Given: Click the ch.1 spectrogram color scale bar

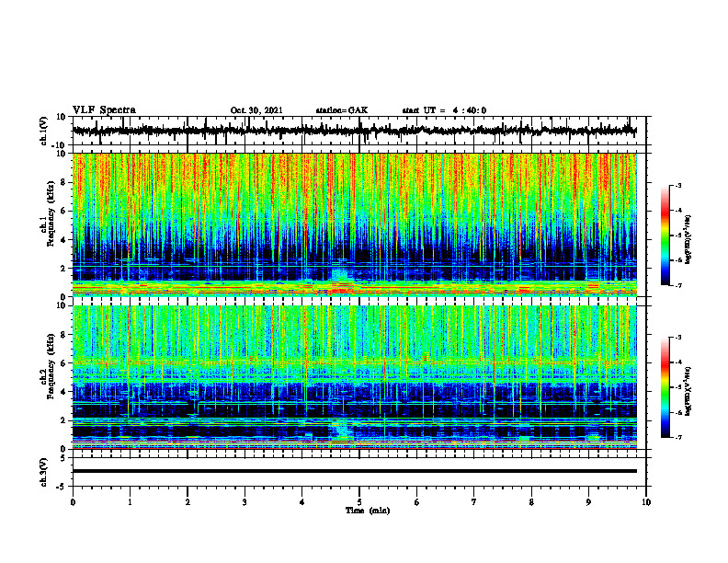Looking at the screenshot, I should coord(665,235).
